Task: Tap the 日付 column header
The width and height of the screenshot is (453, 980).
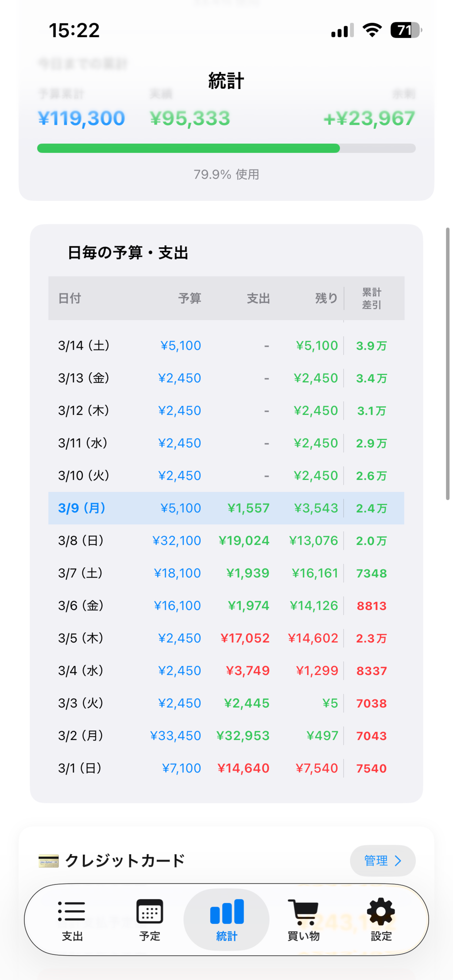Action: coord(70,298)
